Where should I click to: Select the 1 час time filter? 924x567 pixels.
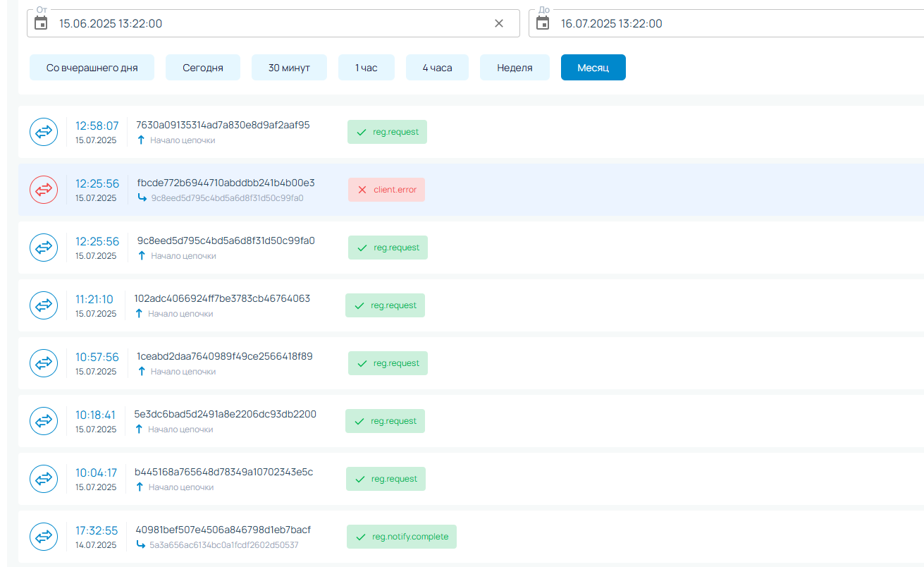366,68
